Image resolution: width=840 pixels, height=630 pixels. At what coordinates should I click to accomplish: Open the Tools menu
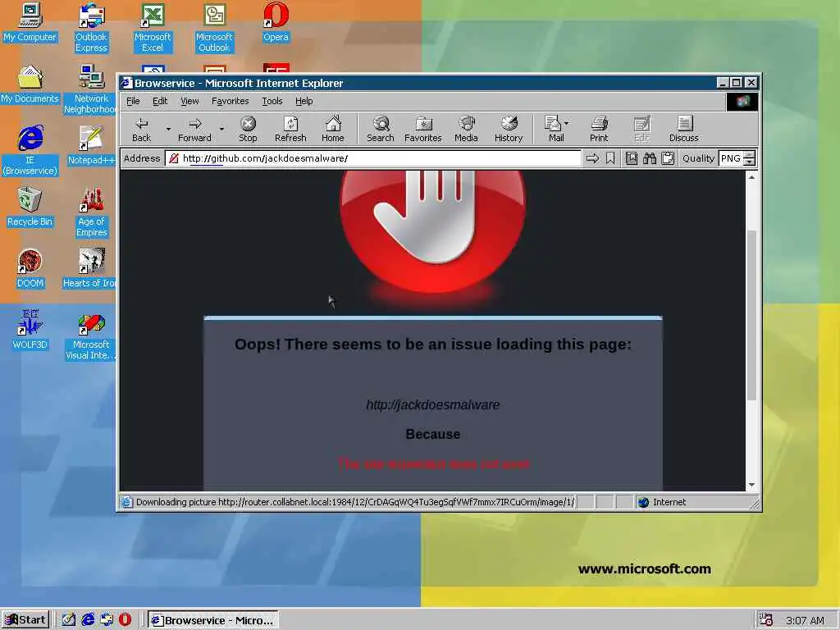click(272, 101)
